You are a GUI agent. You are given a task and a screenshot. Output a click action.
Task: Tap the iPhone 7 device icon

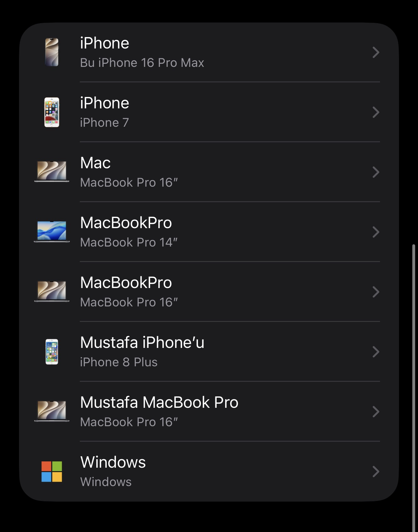(52, 112)
